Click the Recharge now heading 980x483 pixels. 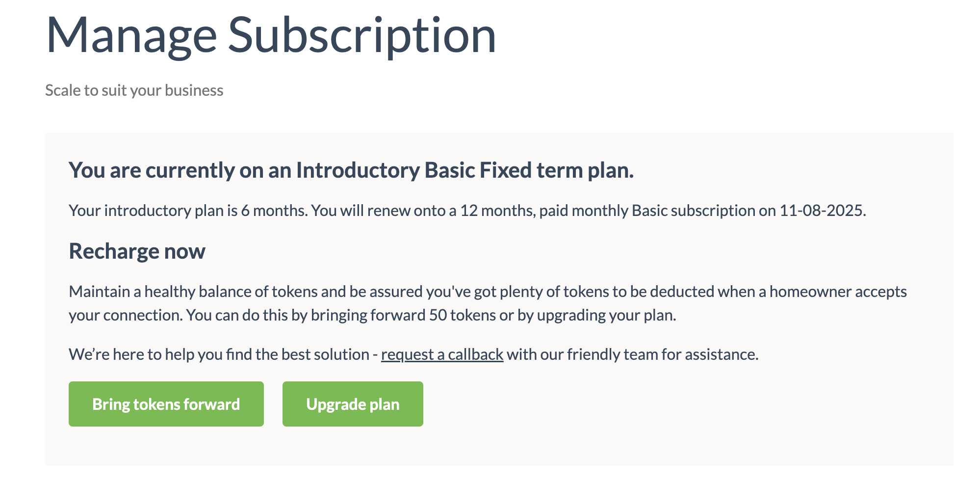pyautogui.click(x=137, y=251)
